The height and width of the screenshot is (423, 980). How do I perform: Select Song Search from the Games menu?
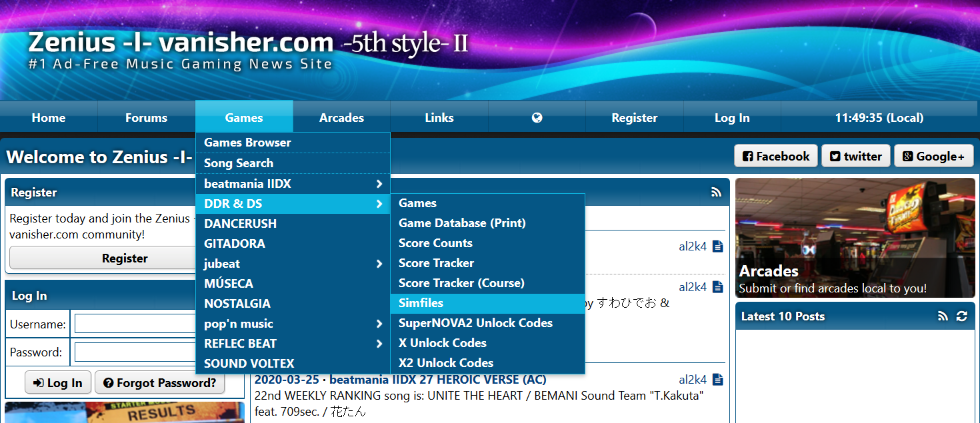293,163
